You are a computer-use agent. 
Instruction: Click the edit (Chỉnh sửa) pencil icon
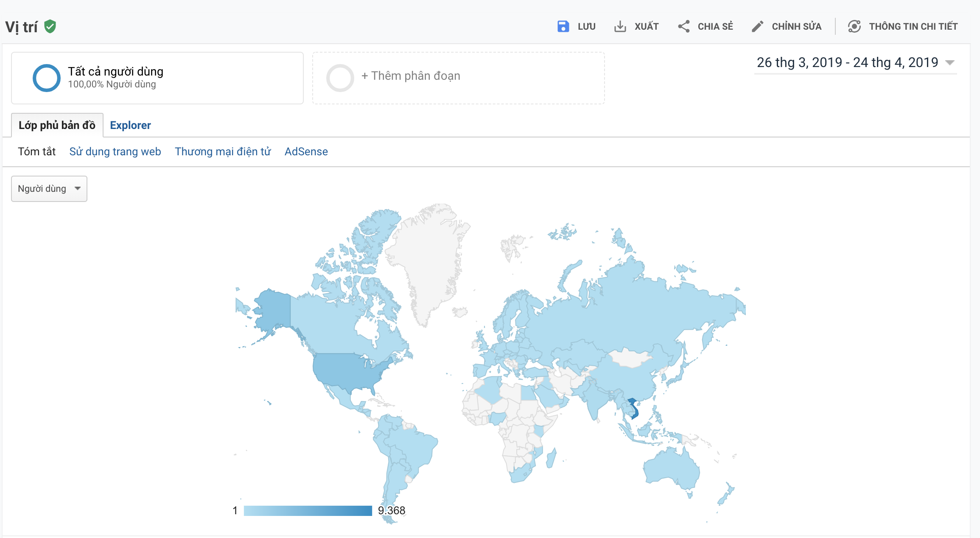tap(757, 26)
